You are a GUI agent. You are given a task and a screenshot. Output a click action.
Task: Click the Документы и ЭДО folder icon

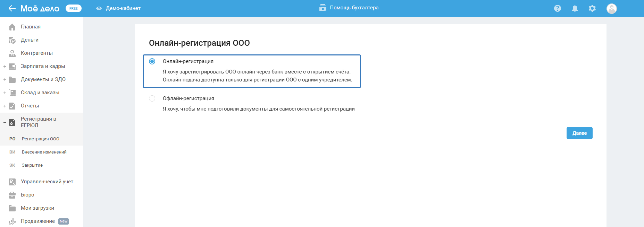[12, 79]
